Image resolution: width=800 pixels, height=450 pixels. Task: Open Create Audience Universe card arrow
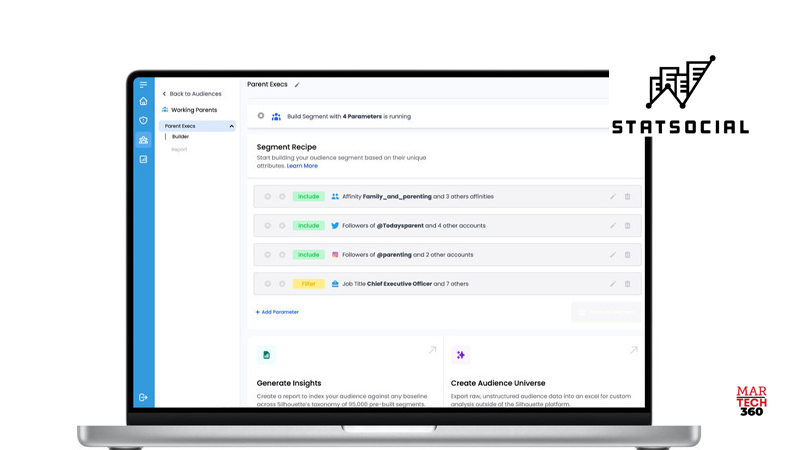634,350
